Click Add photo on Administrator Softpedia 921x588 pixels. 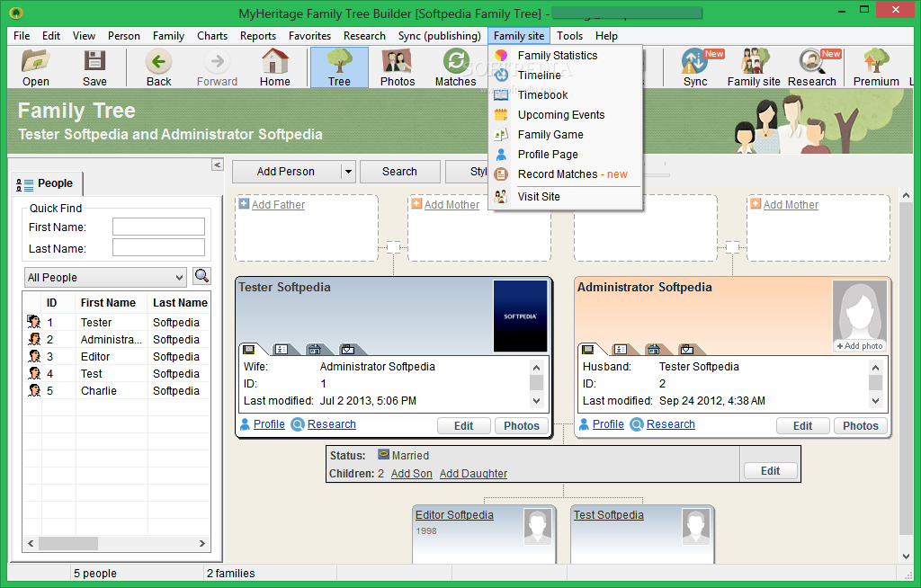pos(860,346)
